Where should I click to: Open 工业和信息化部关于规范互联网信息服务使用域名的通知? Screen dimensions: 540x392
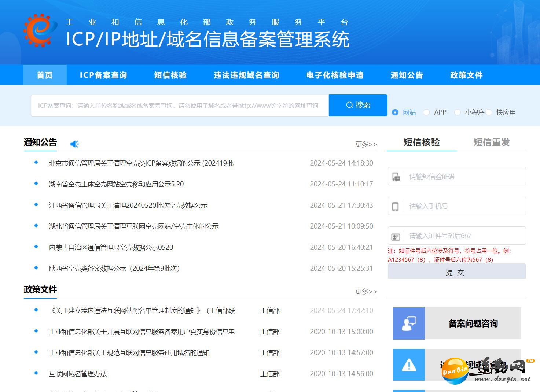[129, 352]
